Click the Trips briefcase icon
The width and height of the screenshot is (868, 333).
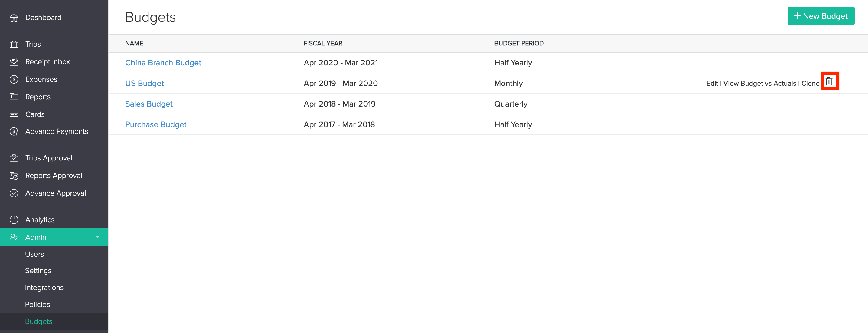click(14, 44)
